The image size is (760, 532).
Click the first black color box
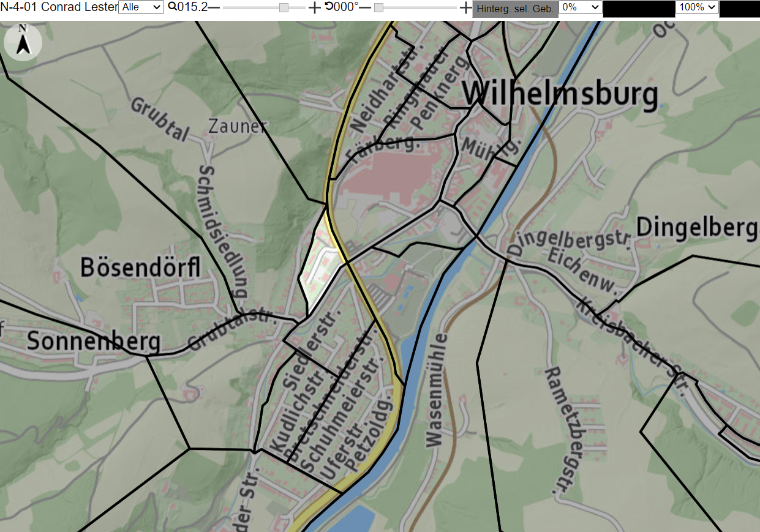click(x=639, y=9)
